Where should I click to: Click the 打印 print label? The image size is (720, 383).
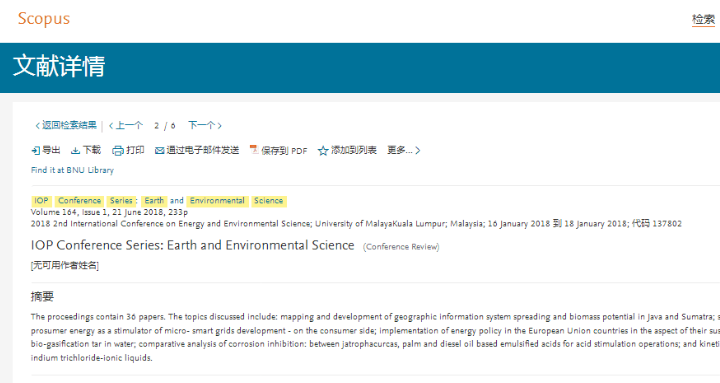135,150
